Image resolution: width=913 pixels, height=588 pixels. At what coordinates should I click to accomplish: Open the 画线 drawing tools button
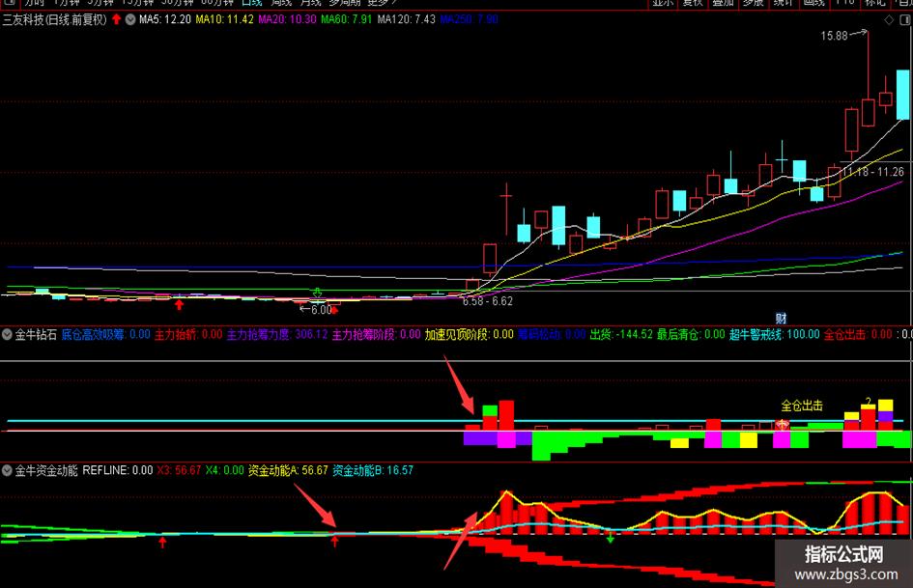814,2
